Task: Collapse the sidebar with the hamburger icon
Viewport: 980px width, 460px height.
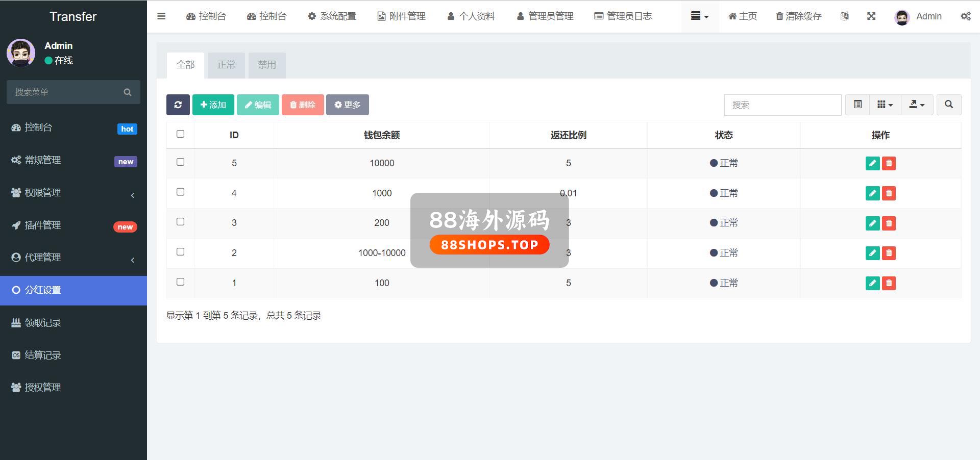Action: pyautogui.click(x=161, y=16)
